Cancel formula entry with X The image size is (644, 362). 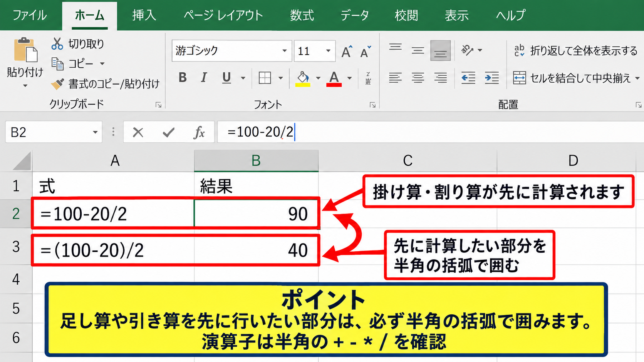pyautogui.click(x=138, y=132)
